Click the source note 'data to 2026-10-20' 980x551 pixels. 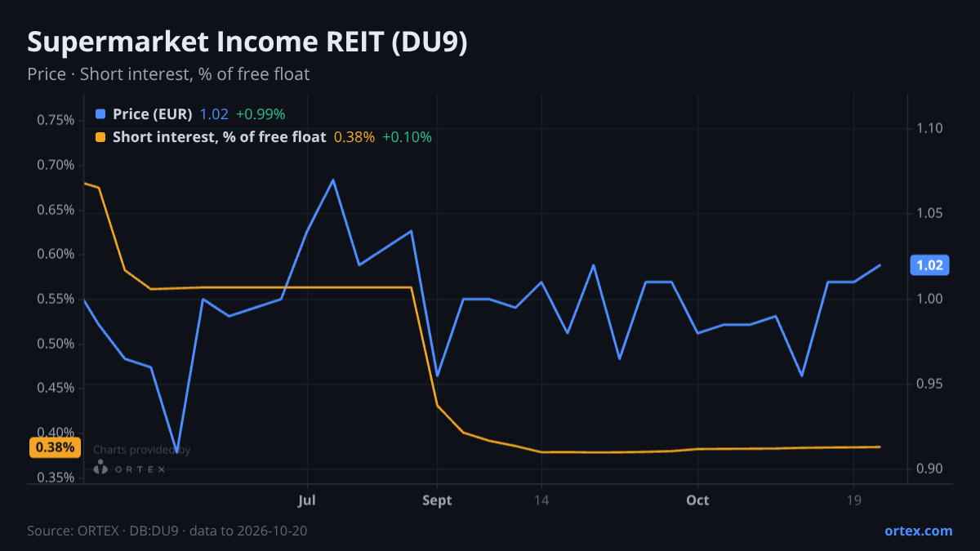click(248, 531)
